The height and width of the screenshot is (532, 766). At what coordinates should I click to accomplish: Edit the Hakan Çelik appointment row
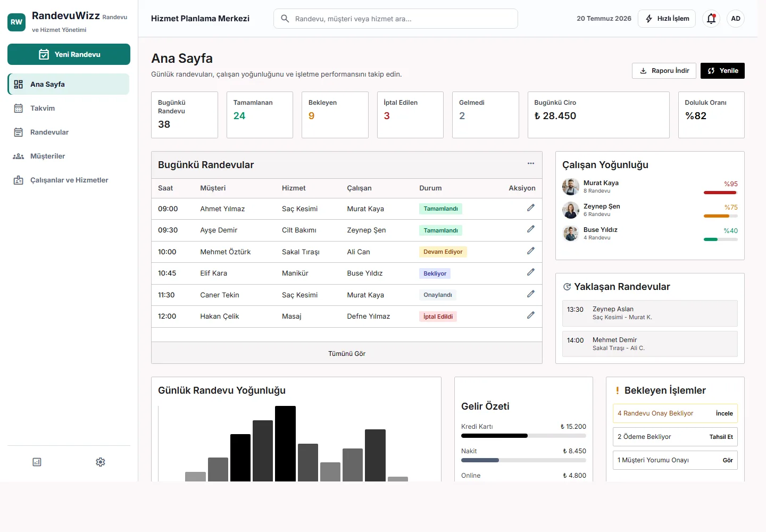(x=531, y=315)
